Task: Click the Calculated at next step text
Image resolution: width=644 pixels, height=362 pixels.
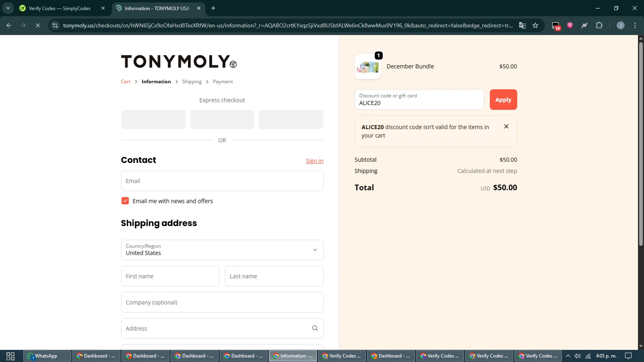Action: point(487,171)
